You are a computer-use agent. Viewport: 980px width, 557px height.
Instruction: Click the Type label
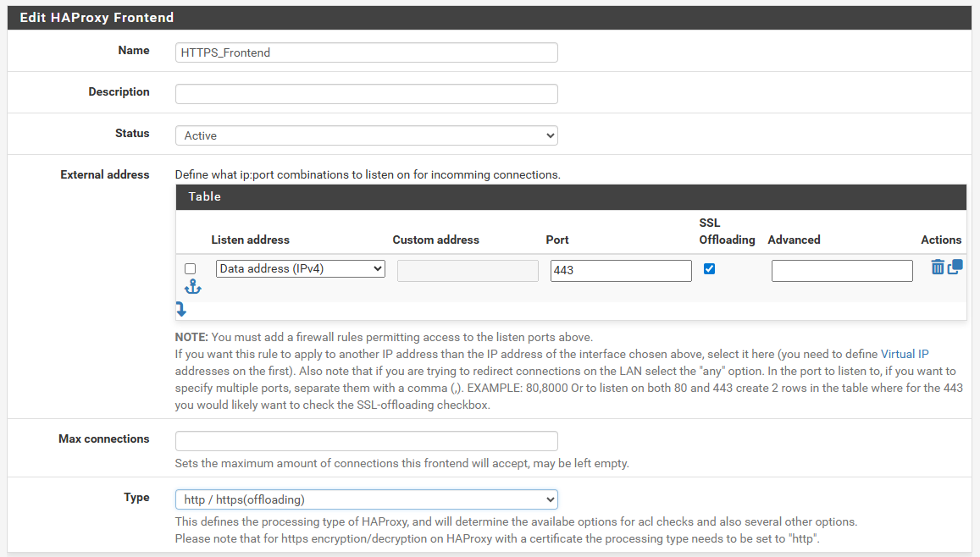click(136, 498)
